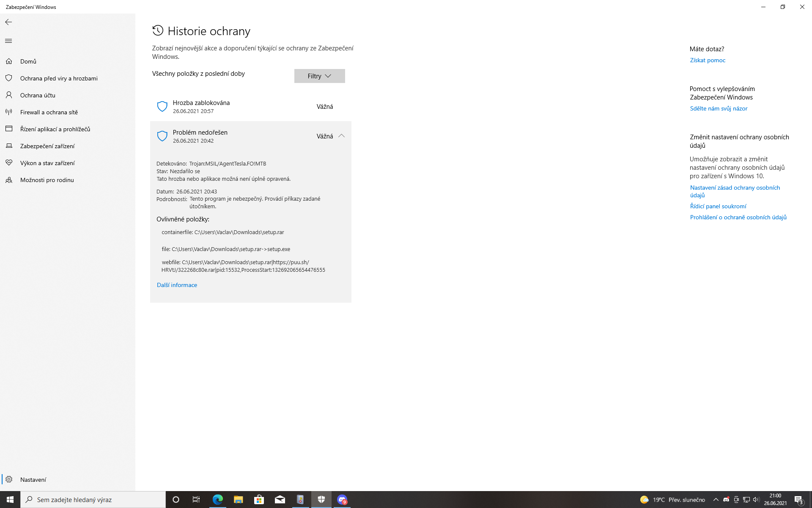Open Sdělte nám svůj názor link
The image size is (812, 508).
[719, 108]
